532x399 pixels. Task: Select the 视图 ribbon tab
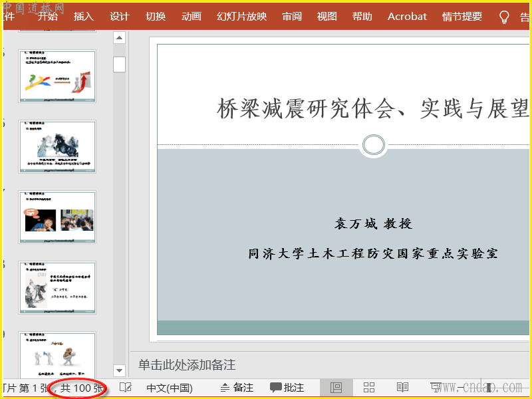point(327,16)
